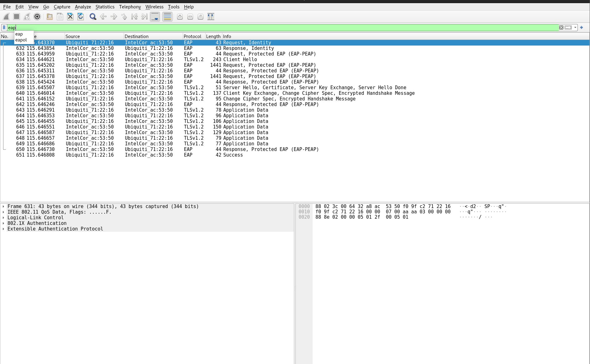Reload the capture file icon
The width and height of the screenshot is (590, 364).
(x=81, y=17)
